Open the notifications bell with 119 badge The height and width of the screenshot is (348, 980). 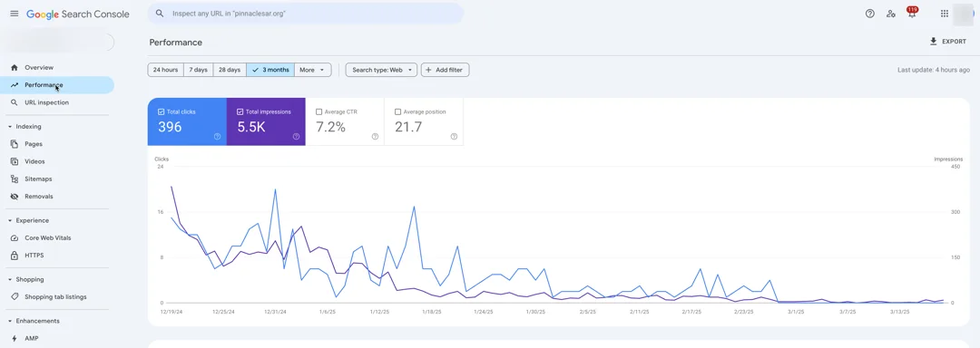912,13
